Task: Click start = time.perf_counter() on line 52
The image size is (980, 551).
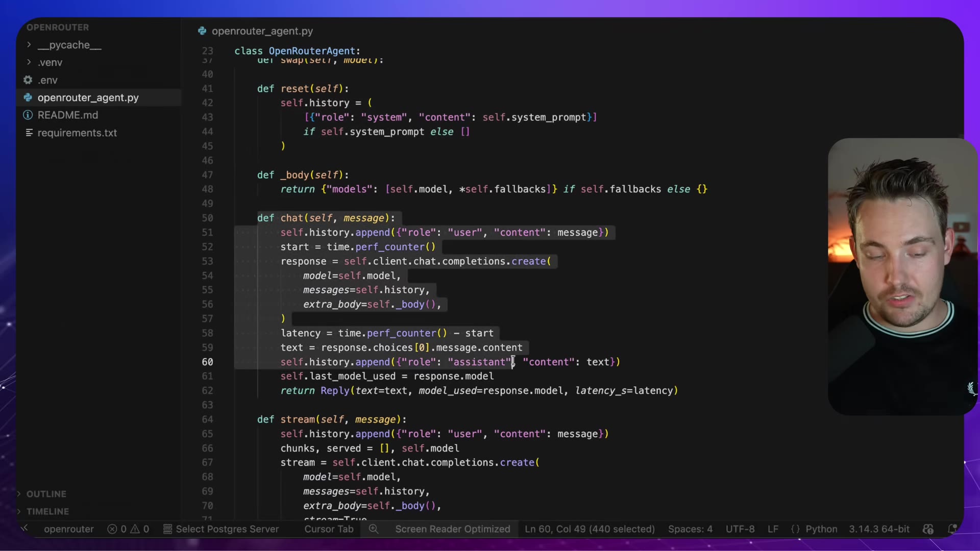Action: 358,247
